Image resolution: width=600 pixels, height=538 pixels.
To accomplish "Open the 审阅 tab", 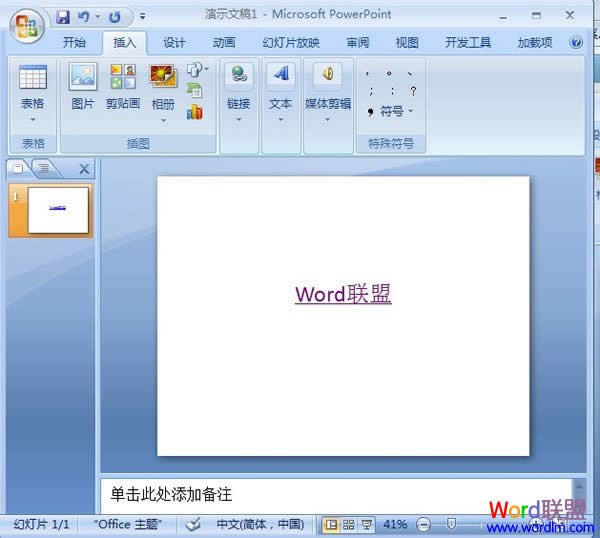I will [x=357, y=42].
